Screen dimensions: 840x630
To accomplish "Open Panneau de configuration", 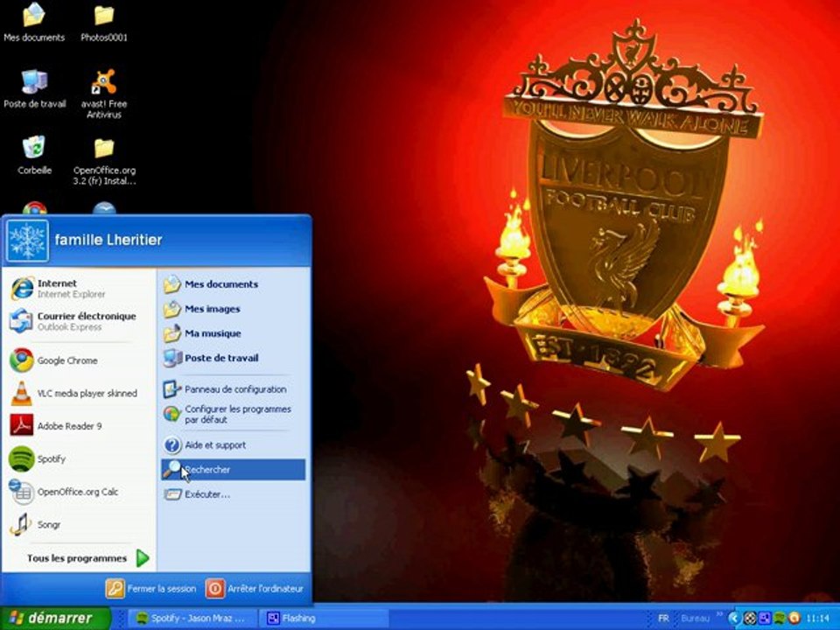I will pyautogui.click(x=233, y=389).
